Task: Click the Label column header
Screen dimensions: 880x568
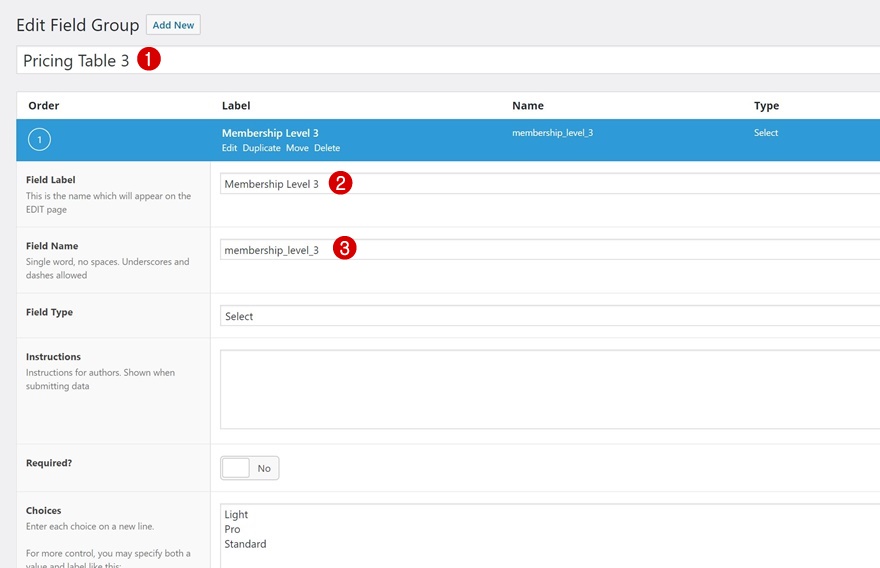Action: (x=236, y=106)
